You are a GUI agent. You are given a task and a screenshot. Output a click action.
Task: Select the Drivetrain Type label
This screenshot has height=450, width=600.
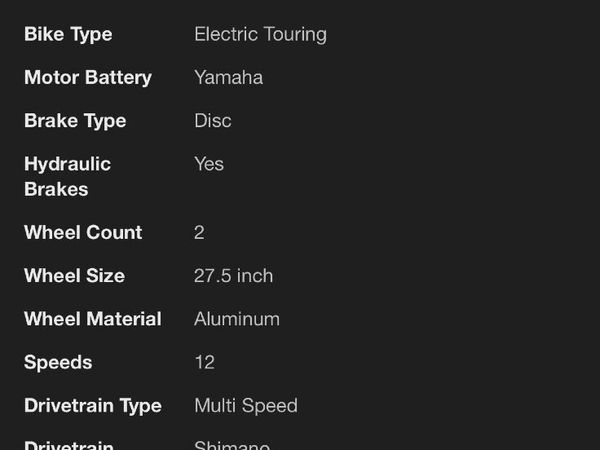(93, 406)
